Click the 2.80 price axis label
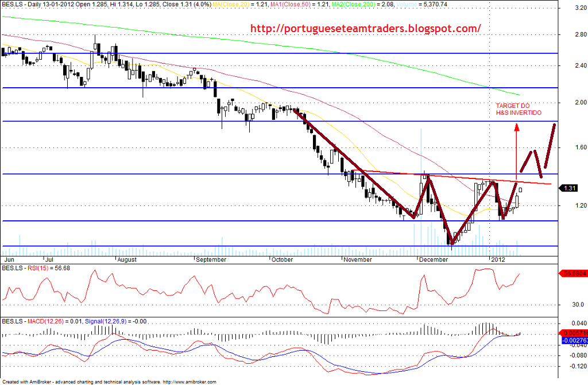The image size is (588, 385). (x=581, y=34)
